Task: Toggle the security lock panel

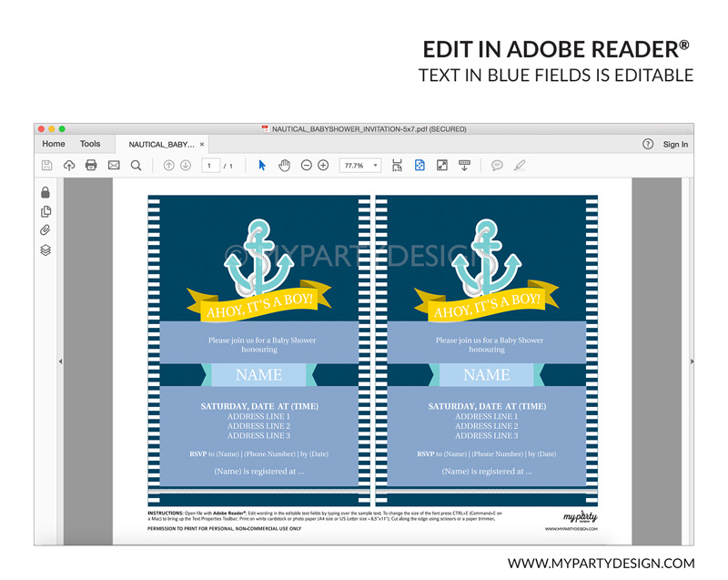Action: coord(45,192)
